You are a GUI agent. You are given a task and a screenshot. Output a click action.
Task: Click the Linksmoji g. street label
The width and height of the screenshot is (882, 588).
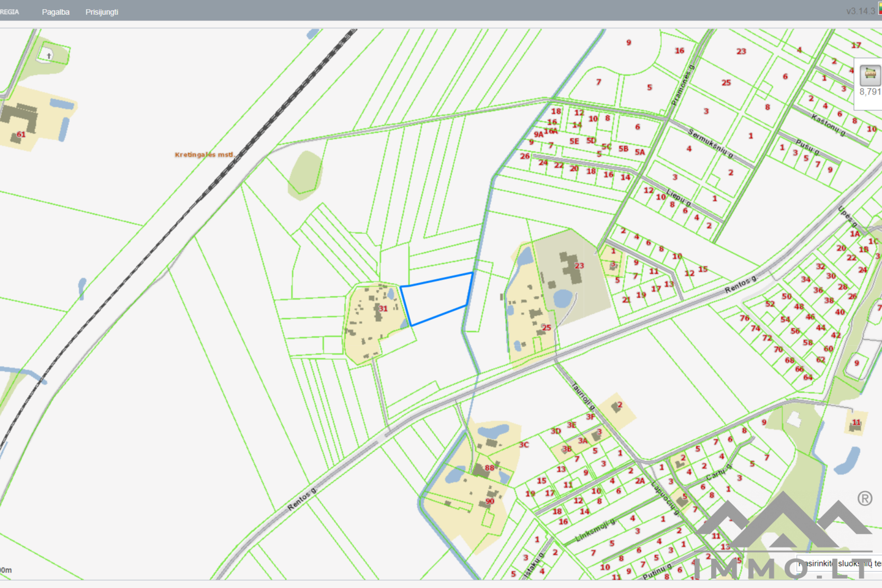(x=595, y=530)
